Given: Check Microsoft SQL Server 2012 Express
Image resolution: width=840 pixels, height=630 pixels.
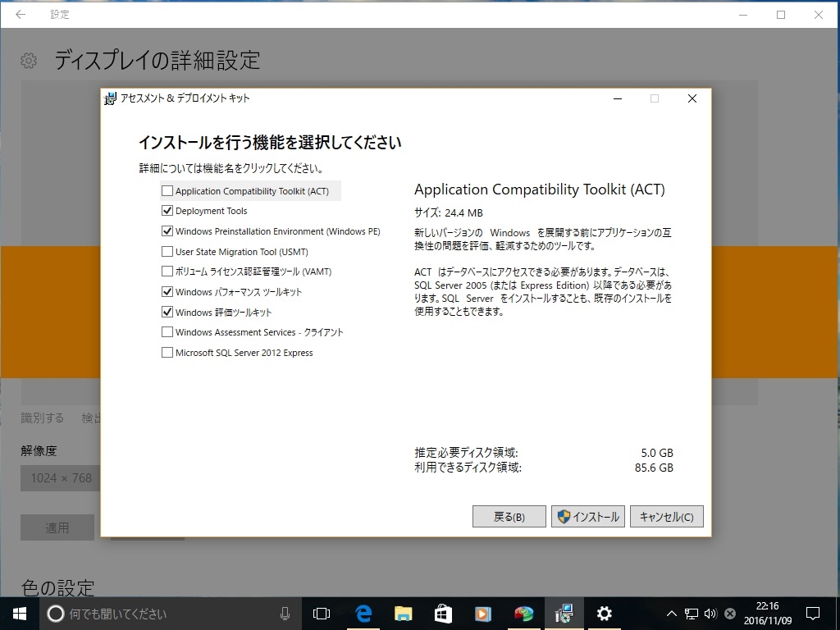Looking at the screenshot, I should [x=167, y=353].
